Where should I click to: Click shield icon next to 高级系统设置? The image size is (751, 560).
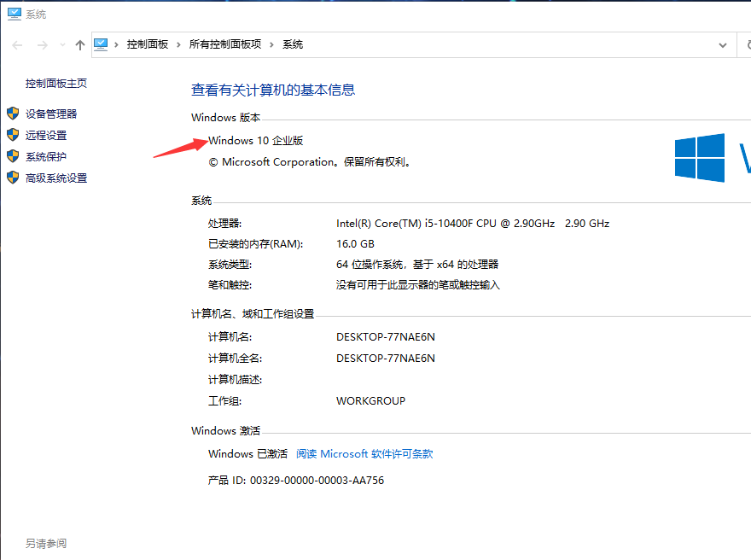(13, 178)
